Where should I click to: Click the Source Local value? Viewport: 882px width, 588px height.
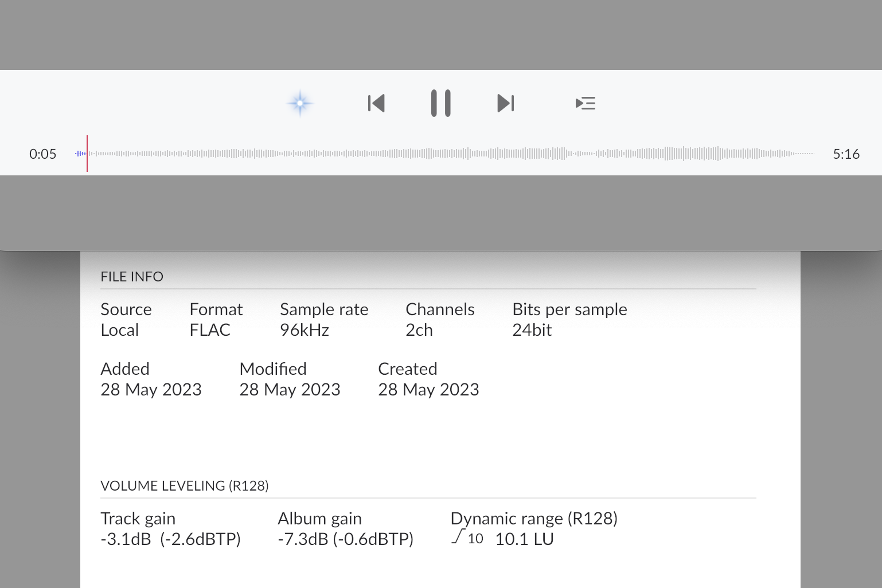[x=120, y=330]
